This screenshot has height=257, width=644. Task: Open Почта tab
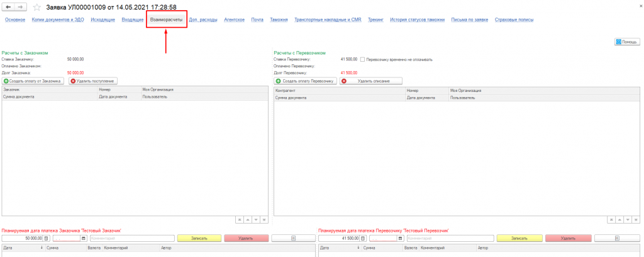click(x=257, y=20)
